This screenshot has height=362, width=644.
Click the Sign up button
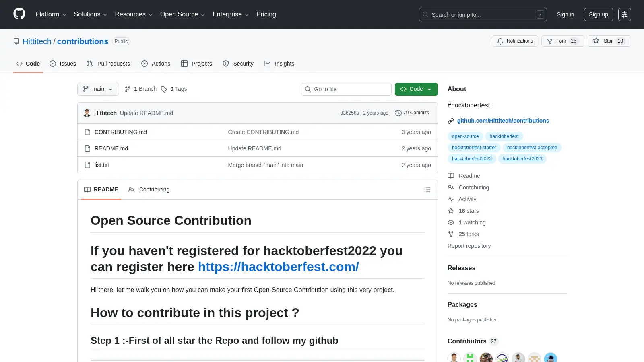coord(599,14)
